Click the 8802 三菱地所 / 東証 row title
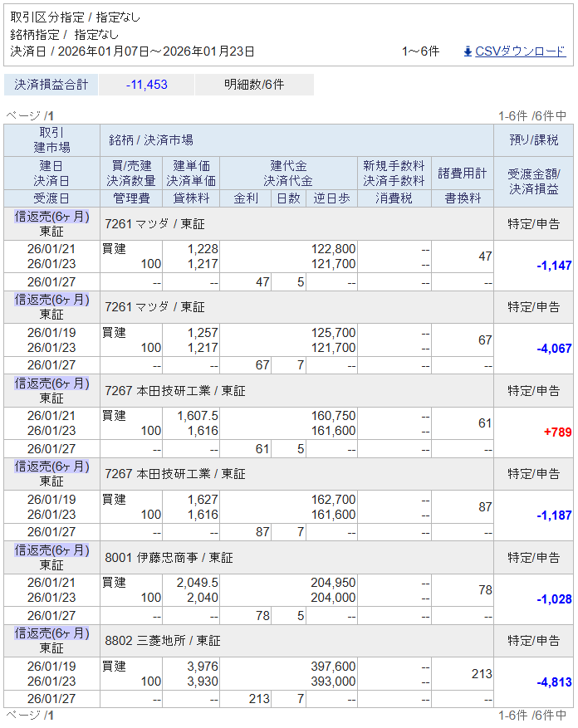The height and width of the screenshot is (728, 578). click(163, 641)
